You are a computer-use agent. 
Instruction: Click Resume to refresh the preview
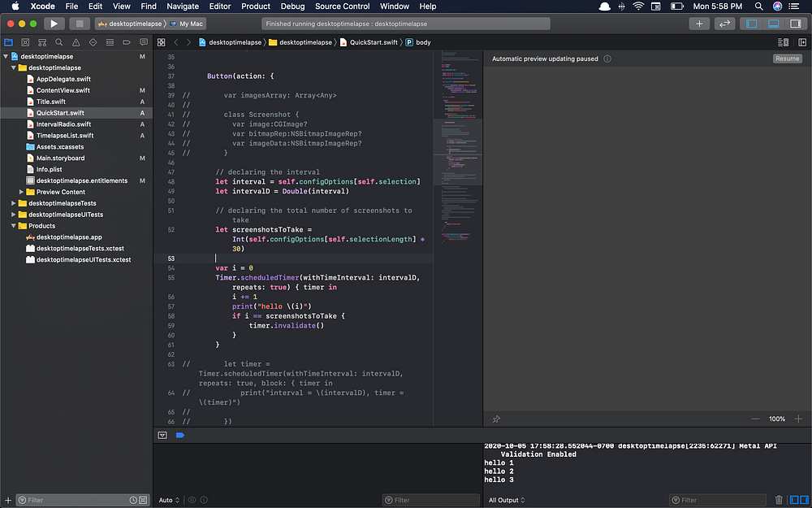[787, 59]
